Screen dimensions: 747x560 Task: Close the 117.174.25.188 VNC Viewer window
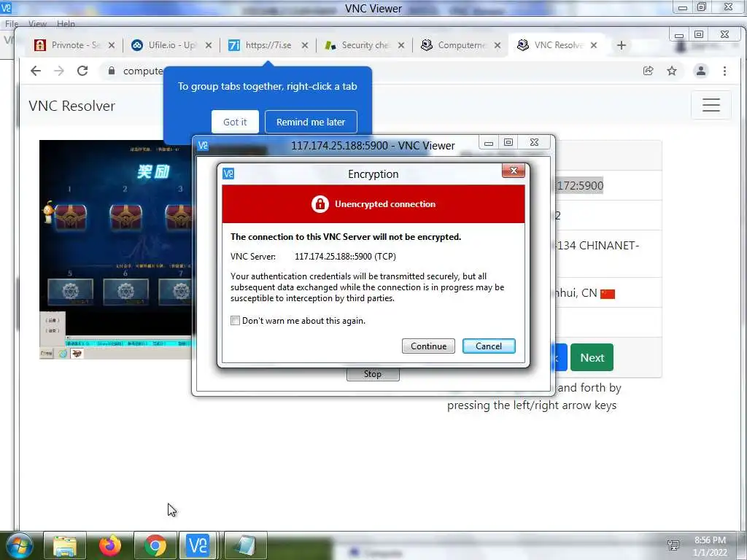pyautogui.click(x=534, y=142)
